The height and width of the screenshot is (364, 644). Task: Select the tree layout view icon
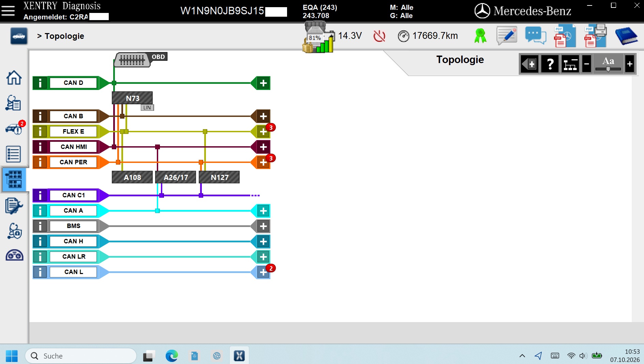(570, 64)
